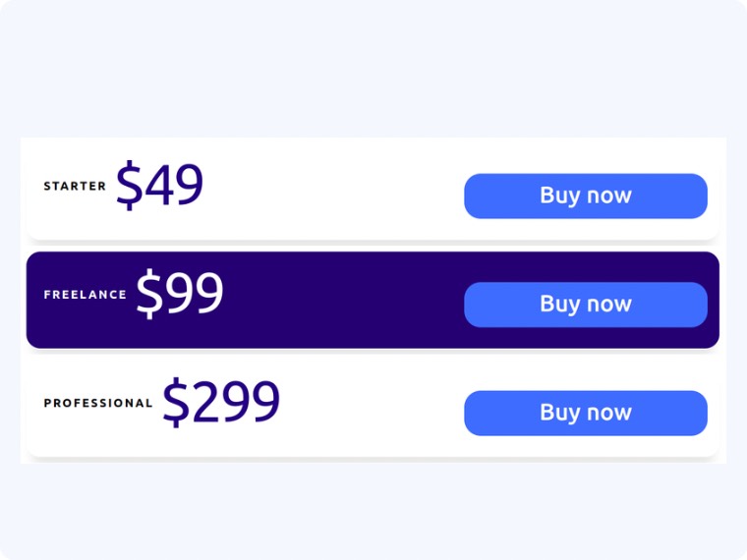747x560 pixels.
Task: Click the last digit 9 of the $299 price
Action: click(264, 402)
